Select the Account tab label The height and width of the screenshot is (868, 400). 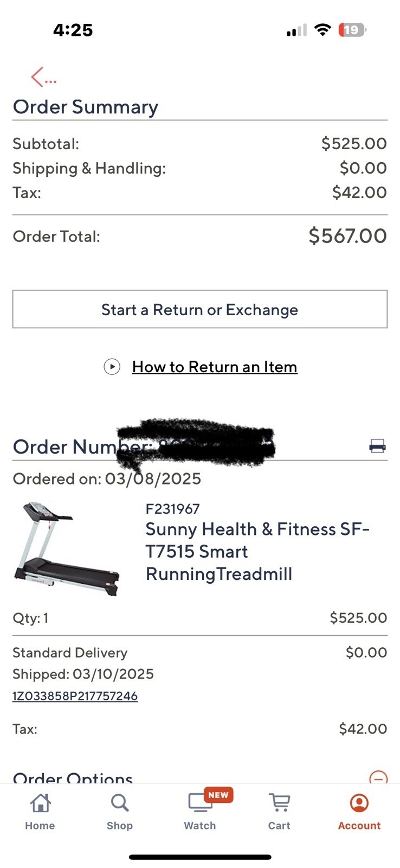tap(359, 826)
